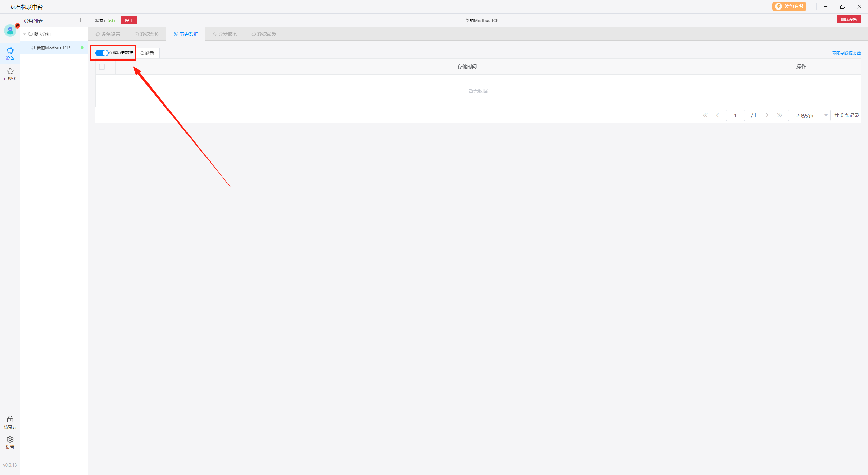Click the page number input field

click(x=735, y=115)
